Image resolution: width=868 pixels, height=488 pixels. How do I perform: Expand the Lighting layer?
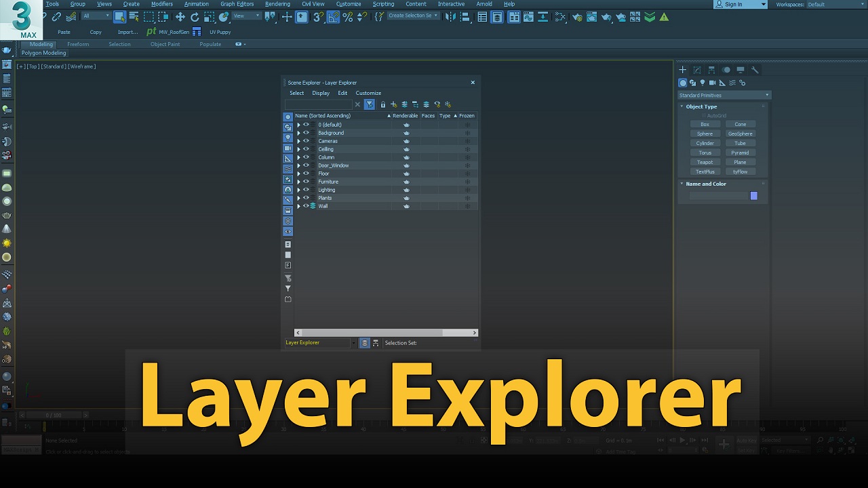click(x=298, y=190)
